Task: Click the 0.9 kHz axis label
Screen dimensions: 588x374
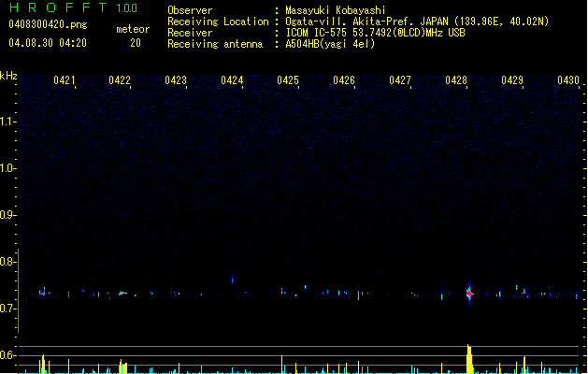Action: [x=7, y=215]
